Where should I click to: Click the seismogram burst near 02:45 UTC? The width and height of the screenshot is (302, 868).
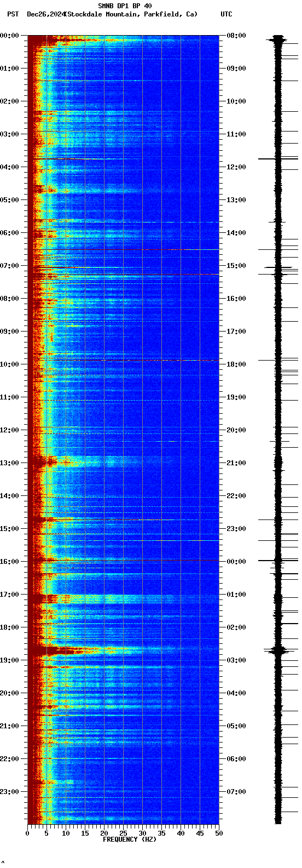click(278, 650)
